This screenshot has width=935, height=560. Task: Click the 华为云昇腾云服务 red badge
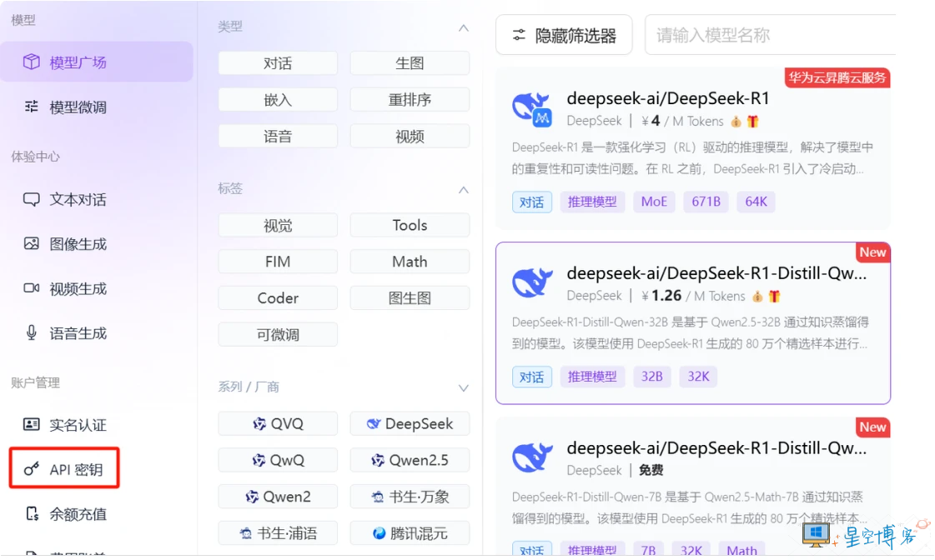click(x=837, y=77)
